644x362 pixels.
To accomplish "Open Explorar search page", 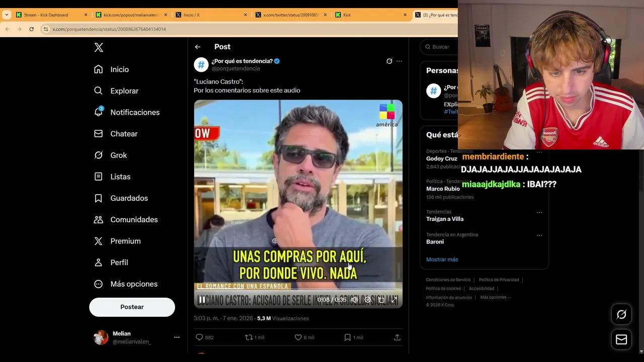I will [116, 91].
